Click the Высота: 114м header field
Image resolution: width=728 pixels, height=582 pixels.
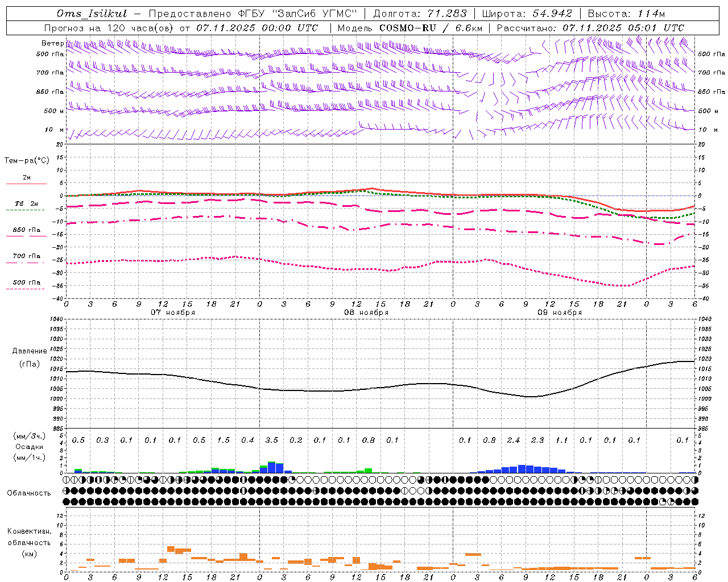coord(626,14)
